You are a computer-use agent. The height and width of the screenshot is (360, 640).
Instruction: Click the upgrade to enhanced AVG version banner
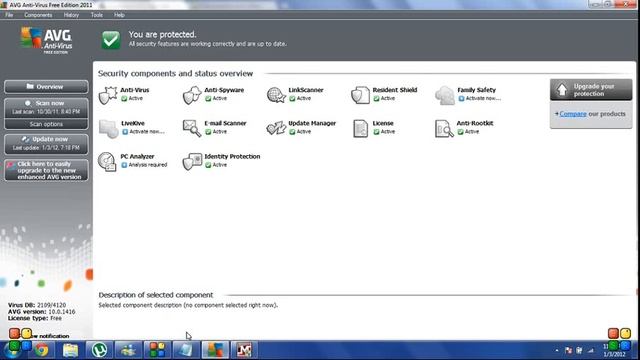click(46, 170)
